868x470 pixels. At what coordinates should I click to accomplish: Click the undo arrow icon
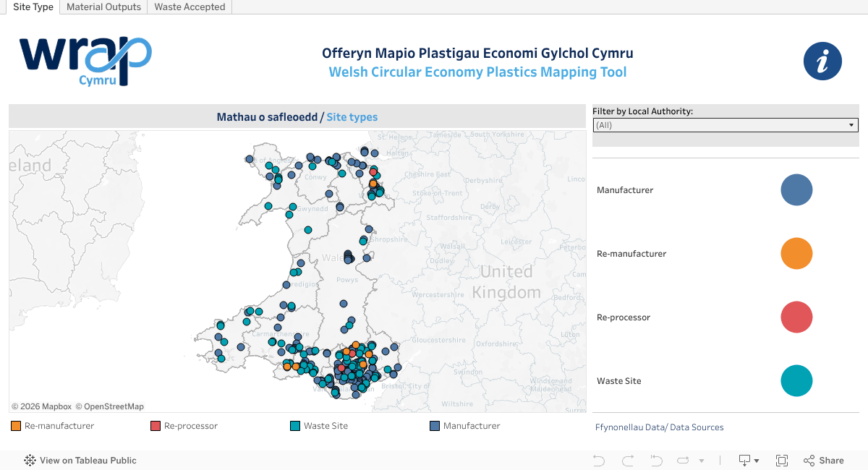click(599, 461)
